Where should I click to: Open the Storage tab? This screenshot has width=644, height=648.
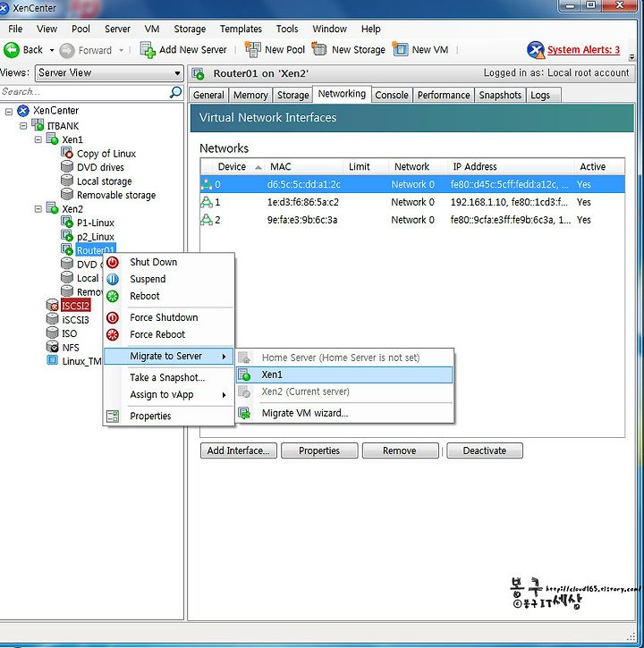pos(292,95)
